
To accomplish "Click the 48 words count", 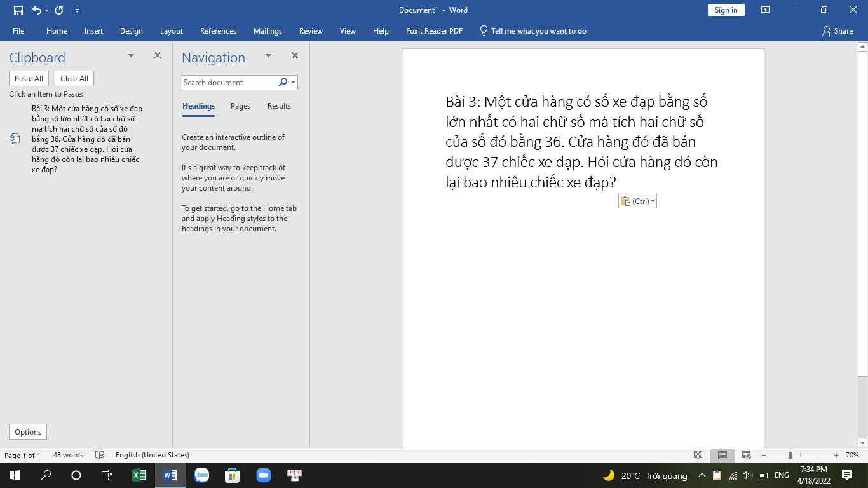I will (68, 456).
